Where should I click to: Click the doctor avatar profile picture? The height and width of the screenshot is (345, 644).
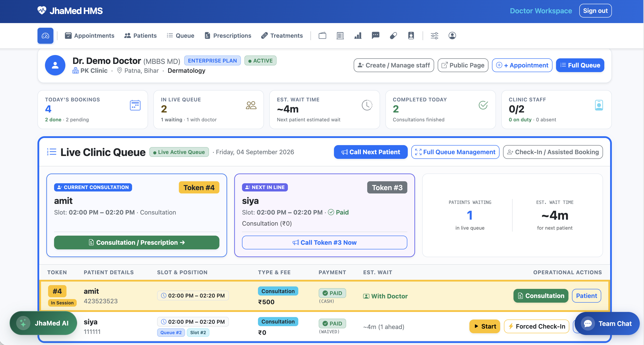55,65
